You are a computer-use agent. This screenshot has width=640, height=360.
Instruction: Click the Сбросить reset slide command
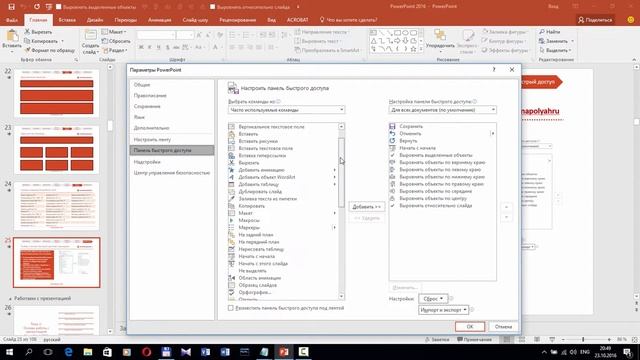tap(116, 41)
